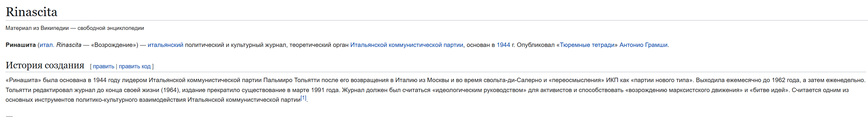This screenshot has width=868, height=117.
Task: Click the 1944 year link
Action: click(503, 45)
